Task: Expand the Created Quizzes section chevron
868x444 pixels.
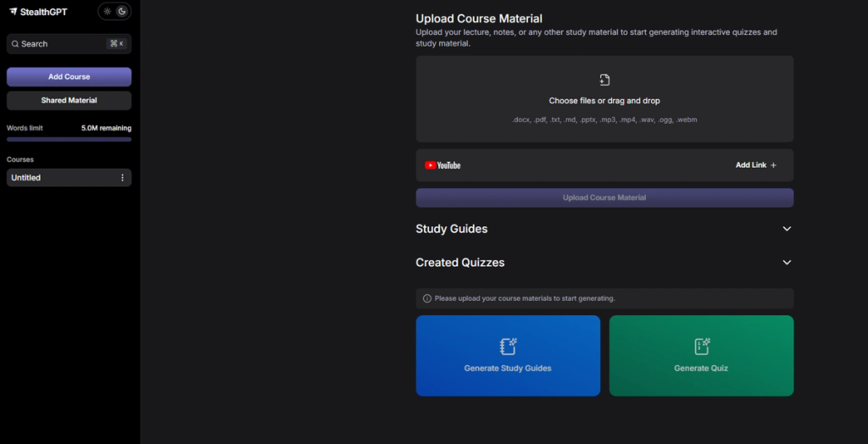Action: point(787,263)
